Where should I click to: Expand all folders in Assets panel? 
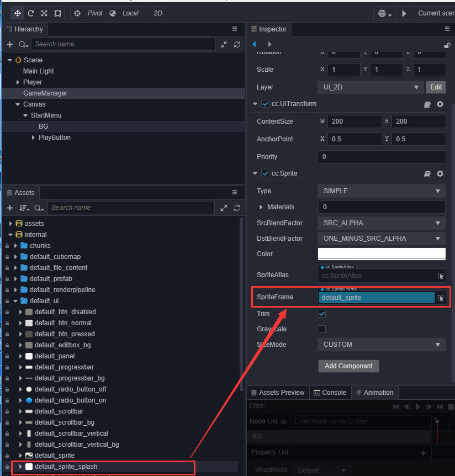coord(224,208)
